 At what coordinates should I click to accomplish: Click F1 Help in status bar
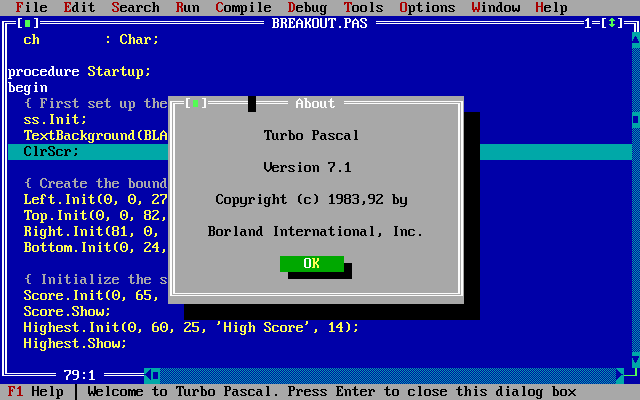pyautogui.click(x=36, y=392)
